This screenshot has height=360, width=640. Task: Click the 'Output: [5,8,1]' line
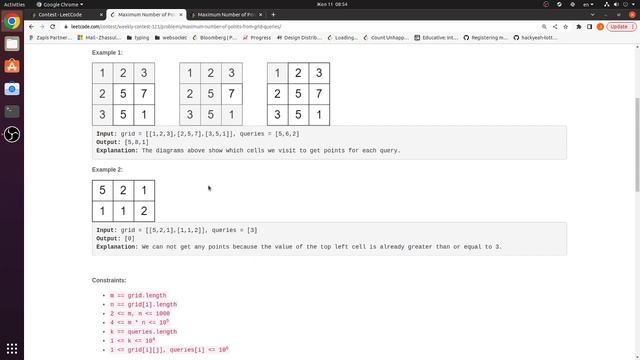click(x=122, y=142)
